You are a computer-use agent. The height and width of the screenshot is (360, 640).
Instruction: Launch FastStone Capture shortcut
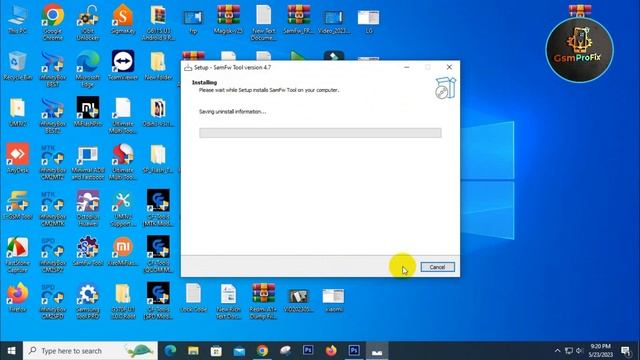pos(18,256)
